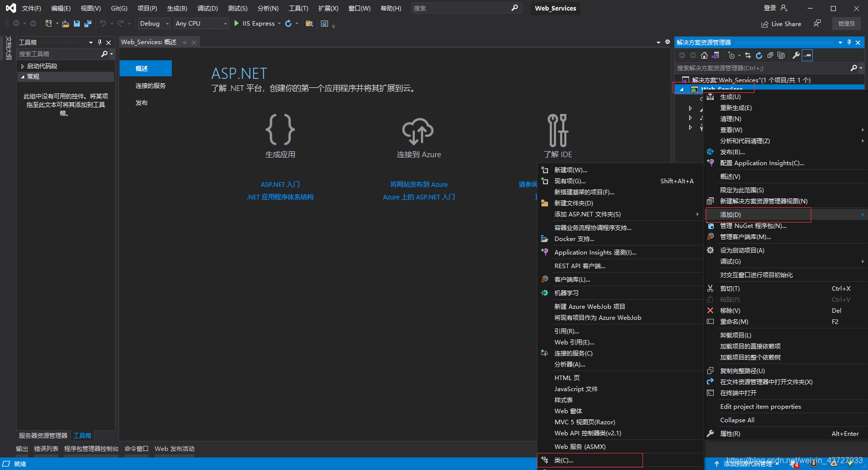Open the 程序包管理器控制台 bottom tab
Viewport: 868px width, 470px height.
(91, 448)
